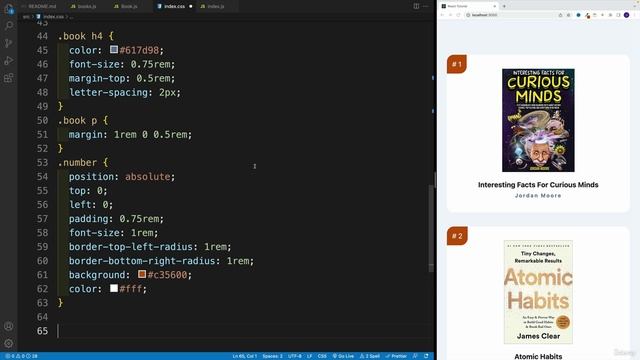640x360 pixels.
Task: Click the notifications icon in status bar
Action: 426,356
